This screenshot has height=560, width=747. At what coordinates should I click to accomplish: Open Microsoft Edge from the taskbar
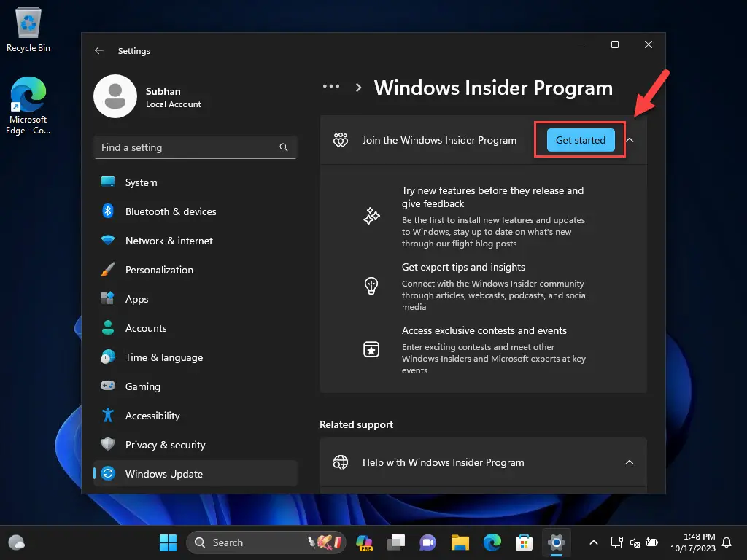pos(492,542)
